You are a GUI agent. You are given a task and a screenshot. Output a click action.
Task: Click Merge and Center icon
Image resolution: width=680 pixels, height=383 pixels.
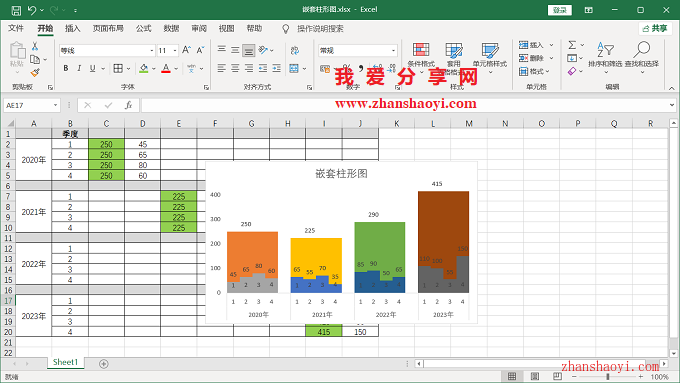294,68
